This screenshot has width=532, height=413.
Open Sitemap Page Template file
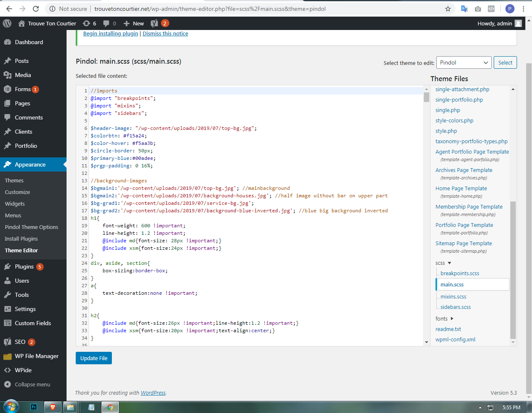[464, 243]
